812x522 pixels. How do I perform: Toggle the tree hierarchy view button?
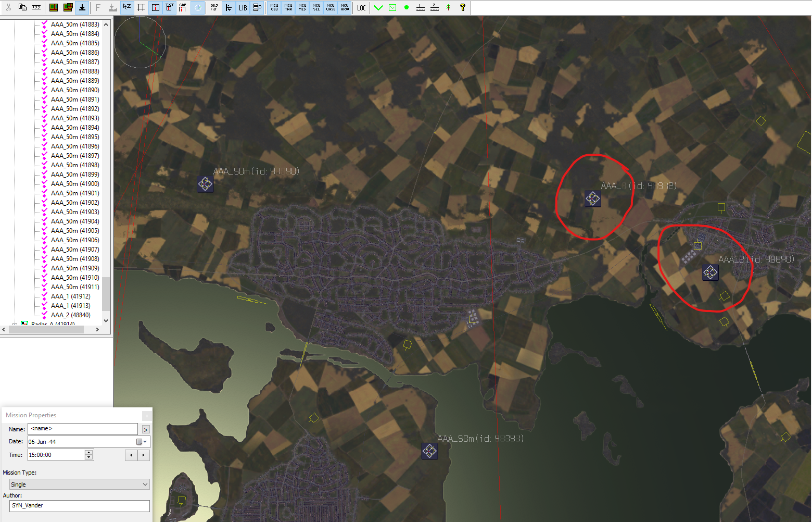229,7
